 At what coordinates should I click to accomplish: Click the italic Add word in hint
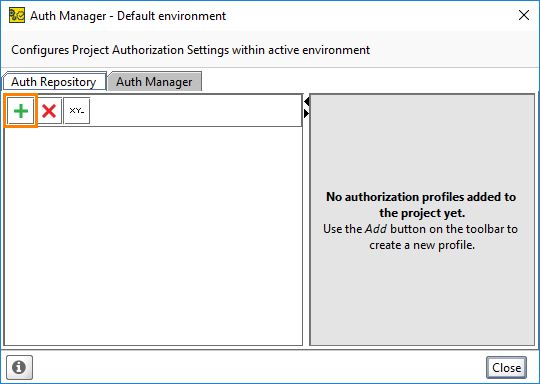pos(376,229)
